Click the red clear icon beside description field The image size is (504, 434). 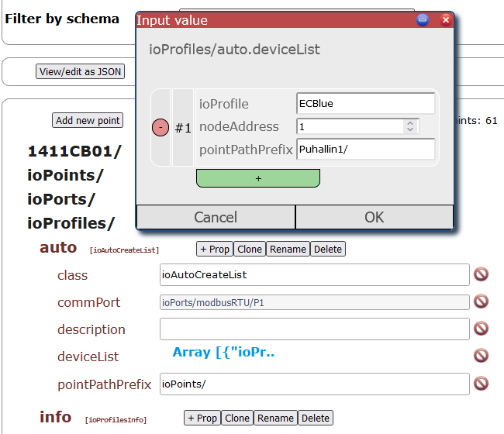tap(481, 329)
